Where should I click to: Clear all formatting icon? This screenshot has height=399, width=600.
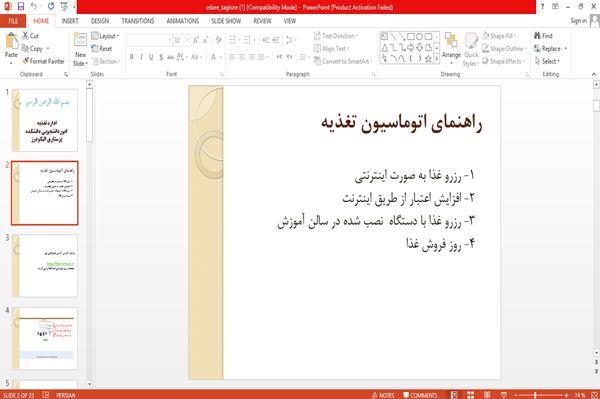click(218, 40)
